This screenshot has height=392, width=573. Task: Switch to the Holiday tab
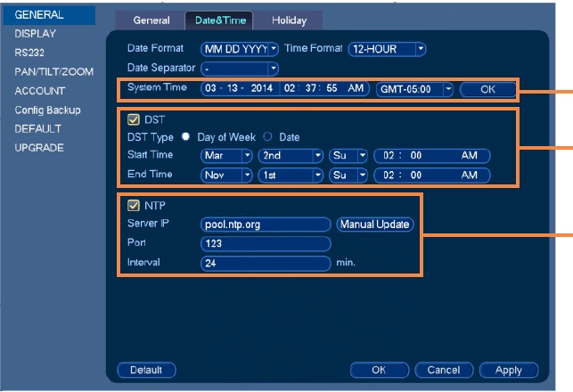pos(289,20)
